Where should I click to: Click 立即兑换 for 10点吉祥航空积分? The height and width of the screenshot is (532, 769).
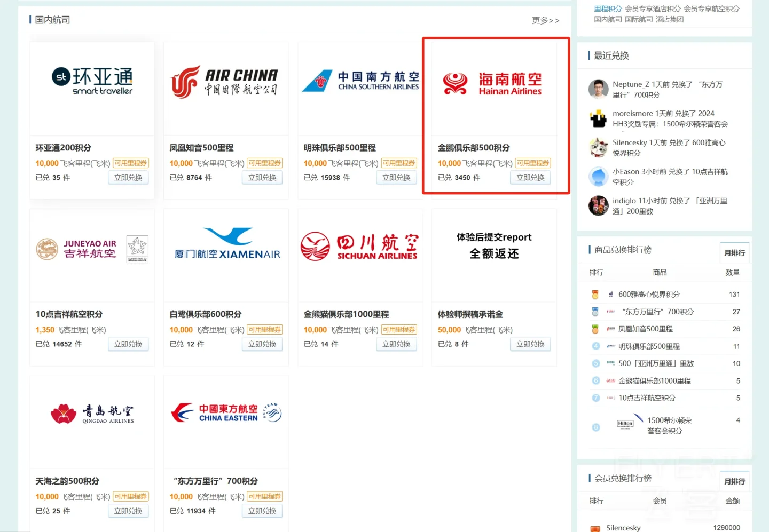pos(128,344)
